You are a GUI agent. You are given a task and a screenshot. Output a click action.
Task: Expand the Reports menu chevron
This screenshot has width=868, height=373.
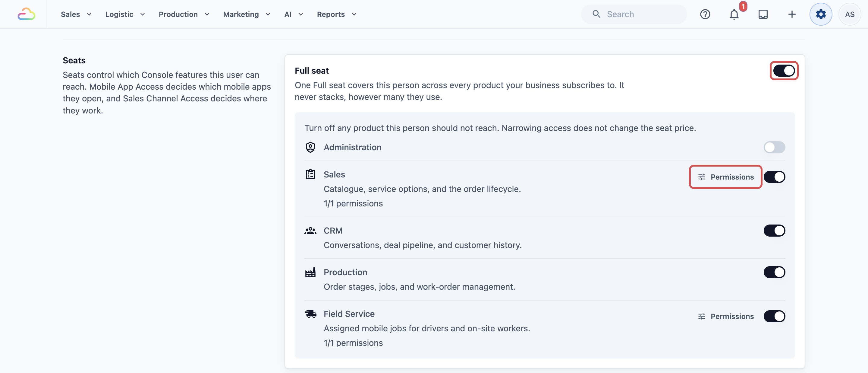tap(354, 14)
